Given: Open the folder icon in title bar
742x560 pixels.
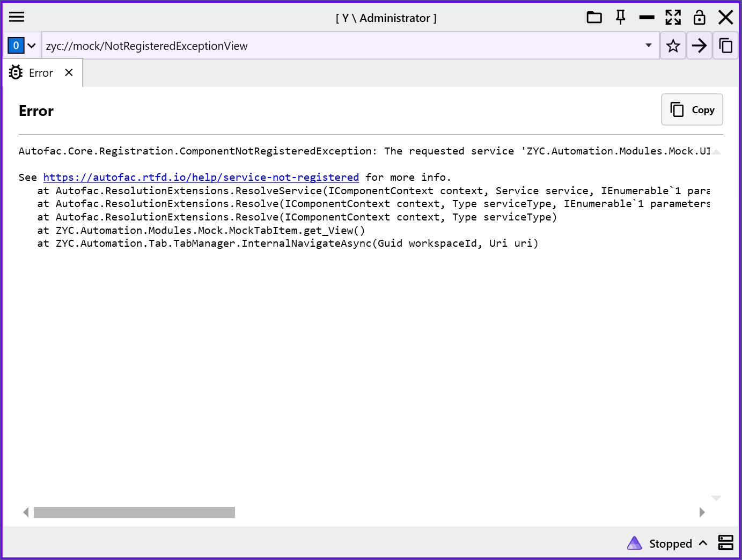Looking at the screenshot, I should click(x=594, y=18).
